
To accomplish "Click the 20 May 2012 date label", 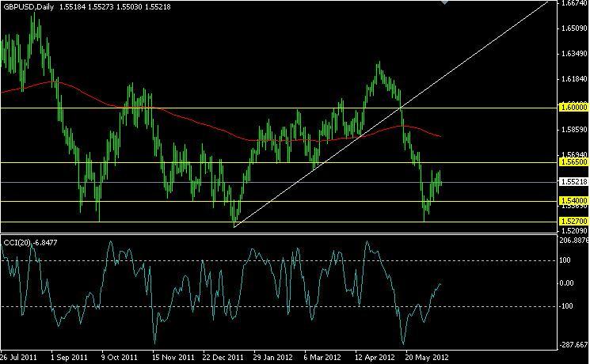I will coord(426,357).
